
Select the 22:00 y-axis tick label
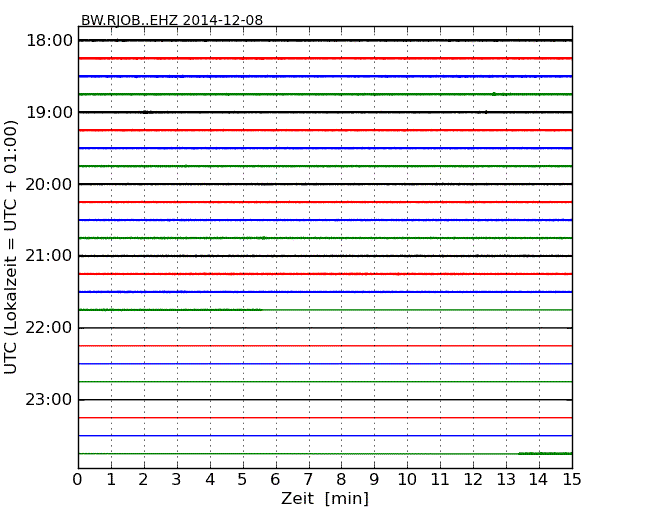(49, 328)
